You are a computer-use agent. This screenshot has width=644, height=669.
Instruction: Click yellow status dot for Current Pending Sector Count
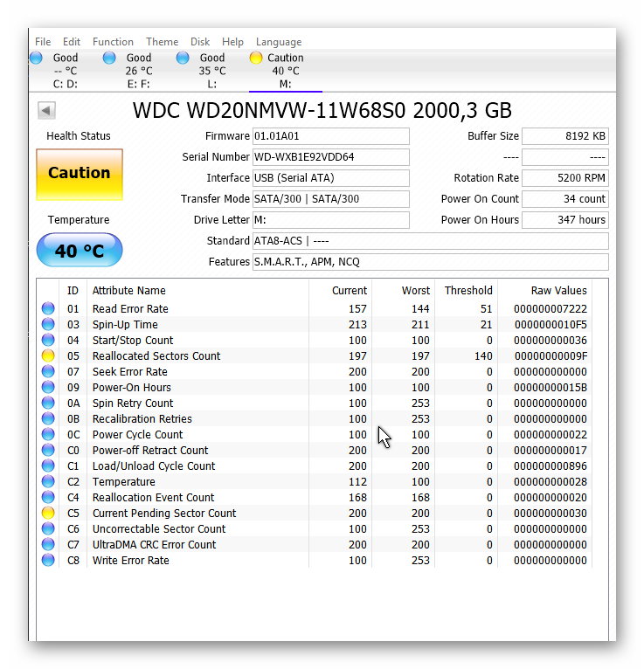point(48,514)
